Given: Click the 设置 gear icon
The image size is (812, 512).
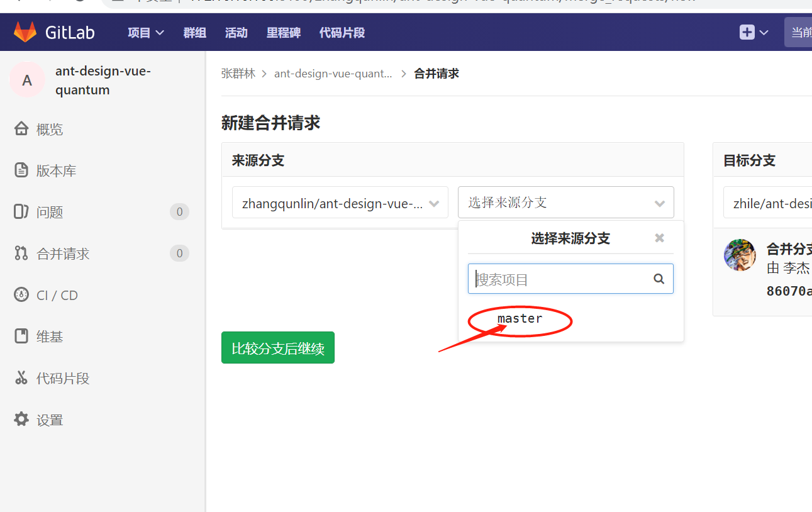Looking at the screenshot, I should [21, 420].
